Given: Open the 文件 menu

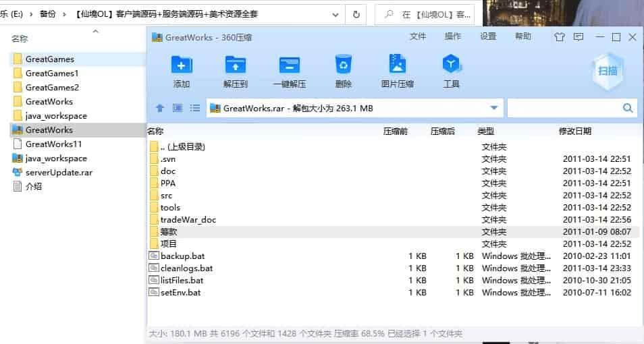Looking at the screenshot, I should [418, 36].
